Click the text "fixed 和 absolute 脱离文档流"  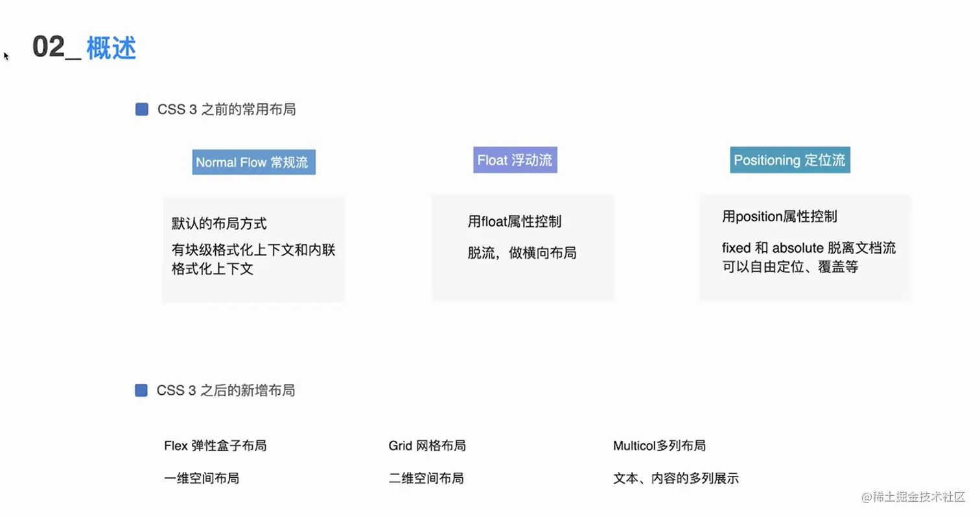coord(809,248)
